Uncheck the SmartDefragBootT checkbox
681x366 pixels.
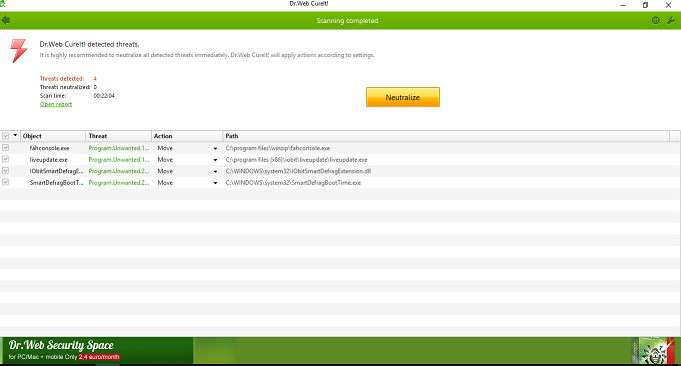coord(5,182)
